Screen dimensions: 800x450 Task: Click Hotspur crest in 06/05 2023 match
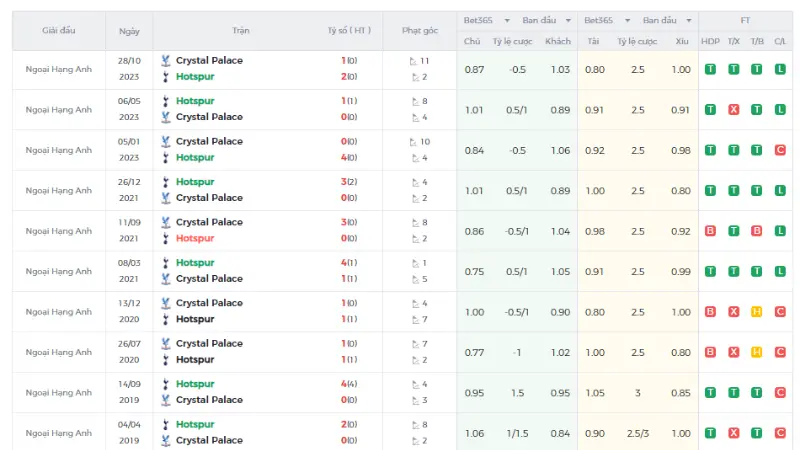tap(165, 101)
